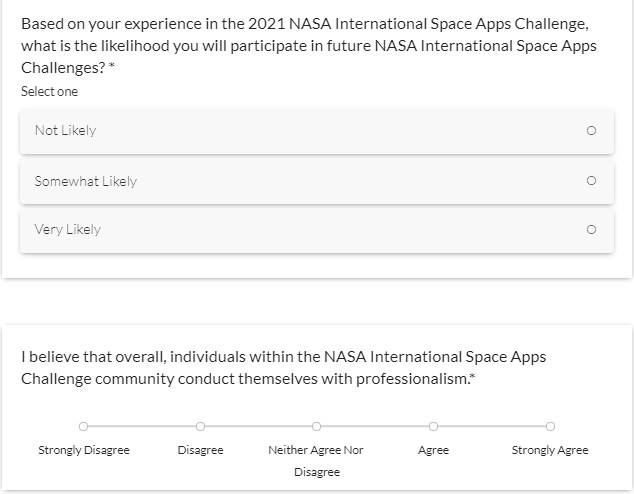Set scale to Strongly Disagree point

click(x=84, y=426)
